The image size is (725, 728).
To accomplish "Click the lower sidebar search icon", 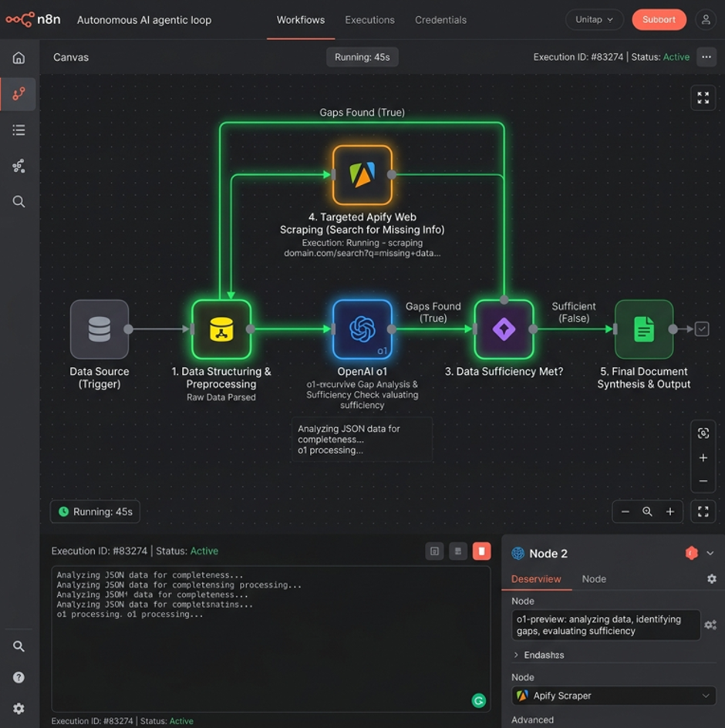I will point(19,645).
